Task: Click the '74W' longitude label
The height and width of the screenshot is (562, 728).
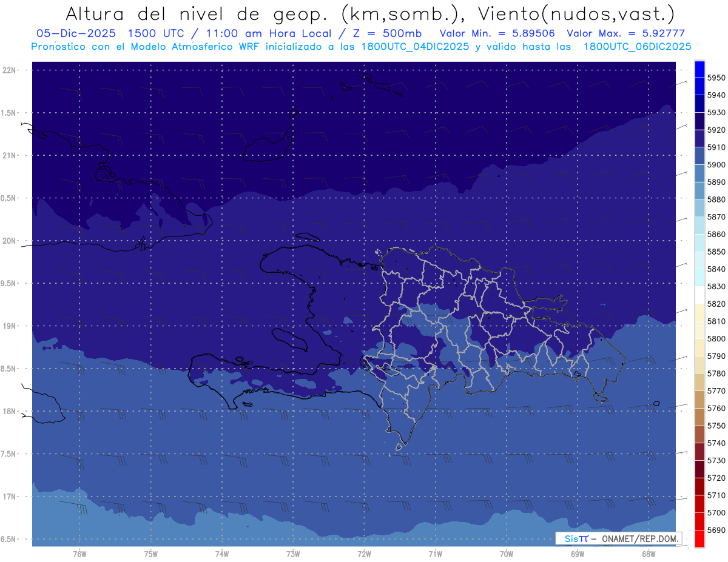Action: point(222,554)
